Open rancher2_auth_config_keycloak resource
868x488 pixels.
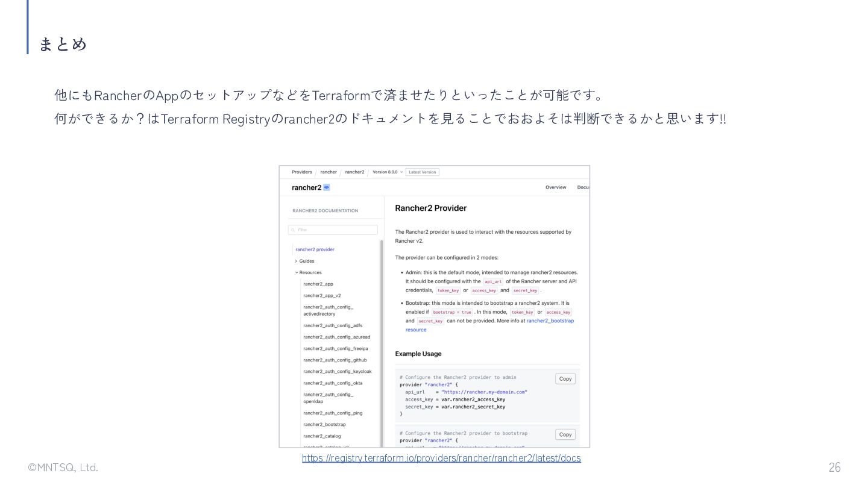pyautogui.click(x=338, y=371)
